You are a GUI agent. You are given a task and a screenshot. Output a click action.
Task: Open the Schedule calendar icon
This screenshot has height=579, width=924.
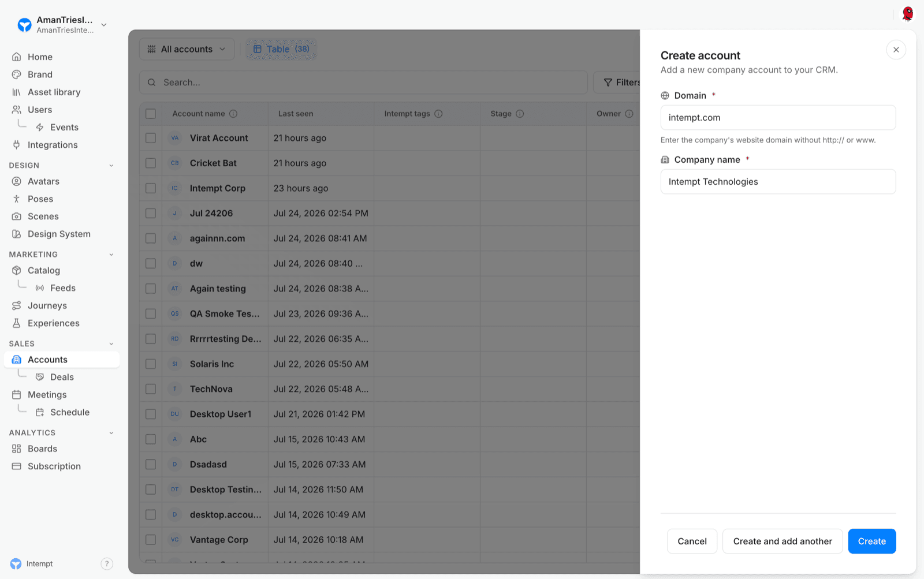[x=40, y=412]
